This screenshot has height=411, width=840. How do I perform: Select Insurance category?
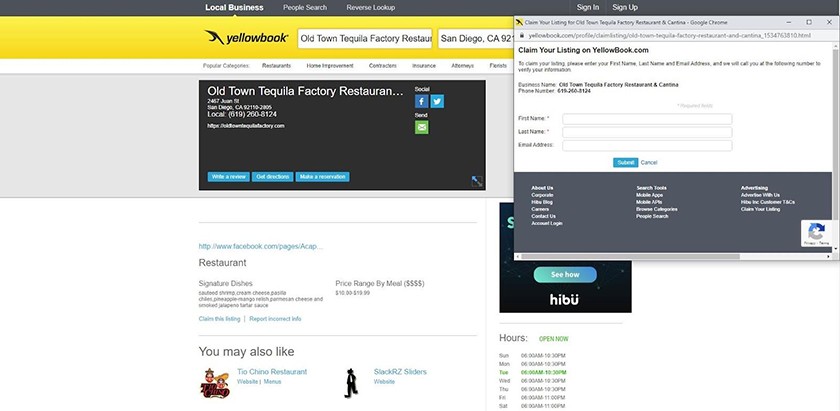click(x=424, y=66)
